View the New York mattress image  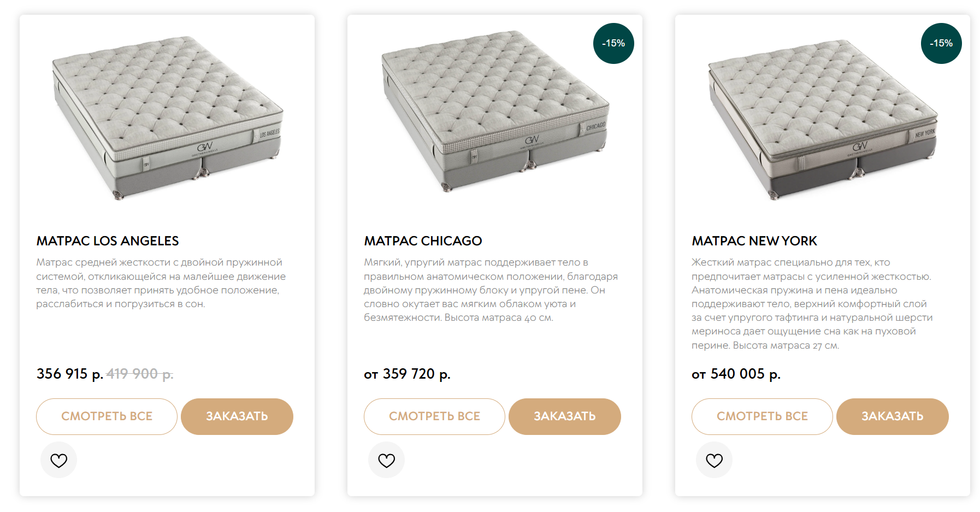[x=823, y=117]
